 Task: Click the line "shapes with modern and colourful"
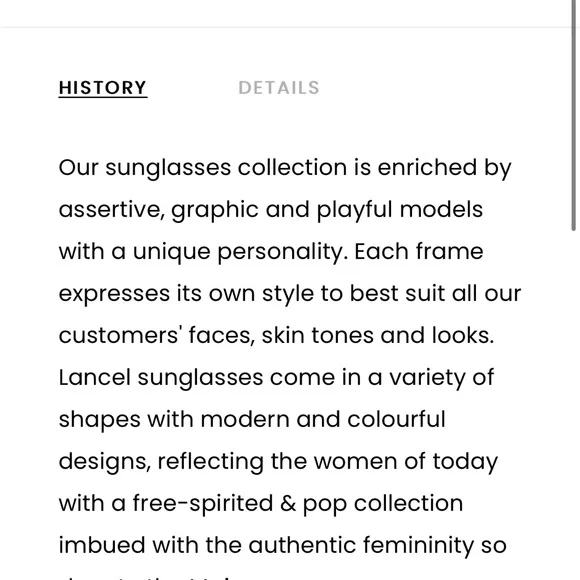pyautogui.click(x=252, y=420)
